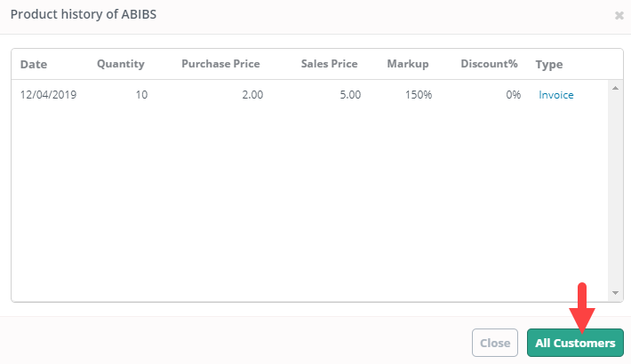
Task: Click the vertical scrollbar track
Action: (615, 190)
